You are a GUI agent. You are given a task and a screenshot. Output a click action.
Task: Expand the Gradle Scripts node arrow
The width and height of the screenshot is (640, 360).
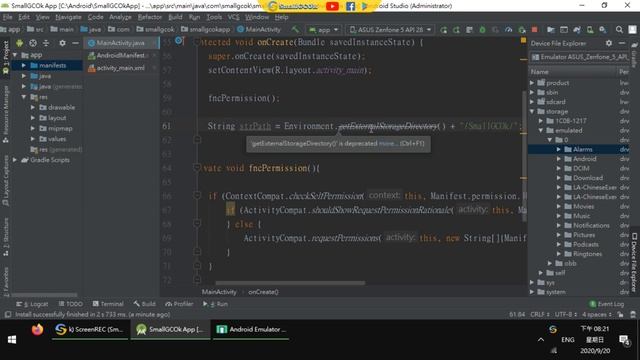click(15, 160)
